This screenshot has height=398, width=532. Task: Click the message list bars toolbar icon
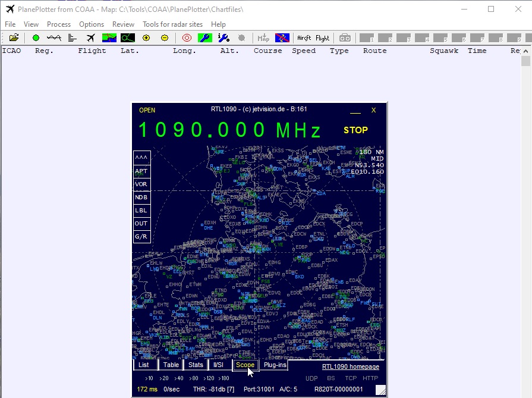coord(72,37)
